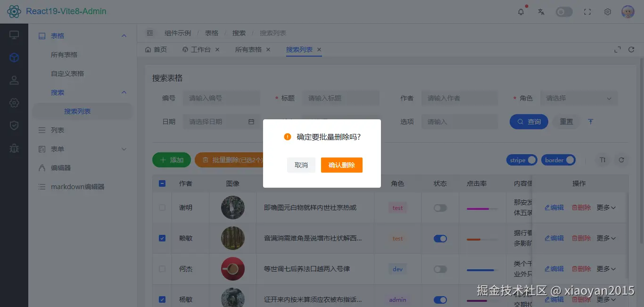Screen dimensions: 644x307
Task: Collapse the 搜索 submenu
Action: coord(83,92)
